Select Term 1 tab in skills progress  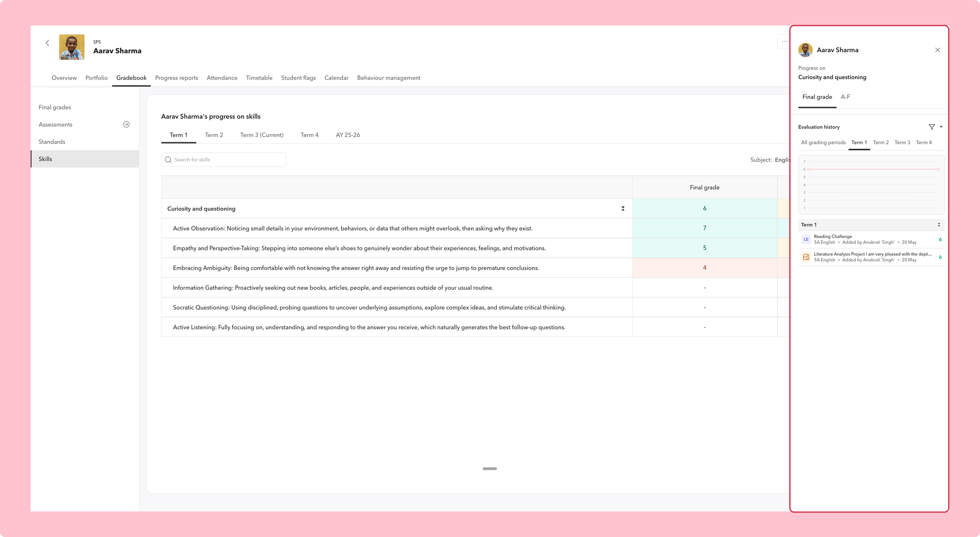[x=178, y=135]
